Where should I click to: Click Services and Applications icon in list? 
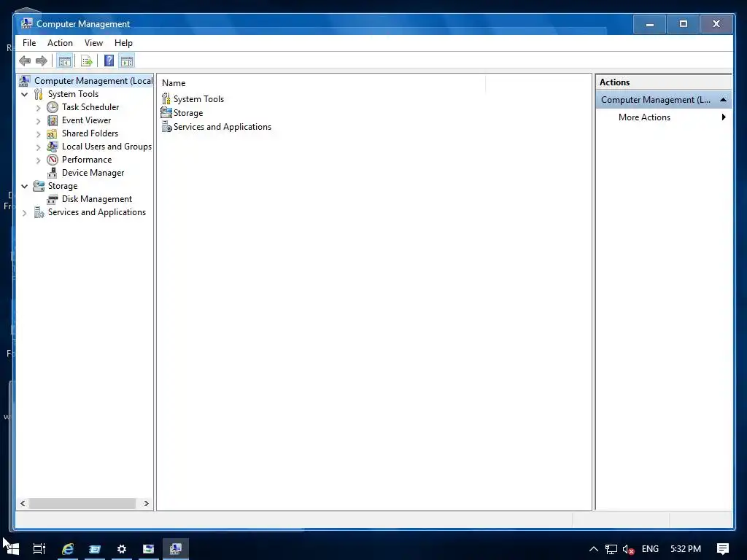pyautogui.click(x=167, y=127)
